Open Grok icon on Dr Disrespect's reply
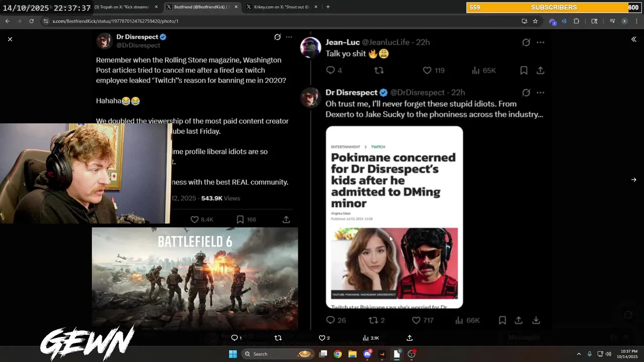Screen dimensions: 644x362 526,93
